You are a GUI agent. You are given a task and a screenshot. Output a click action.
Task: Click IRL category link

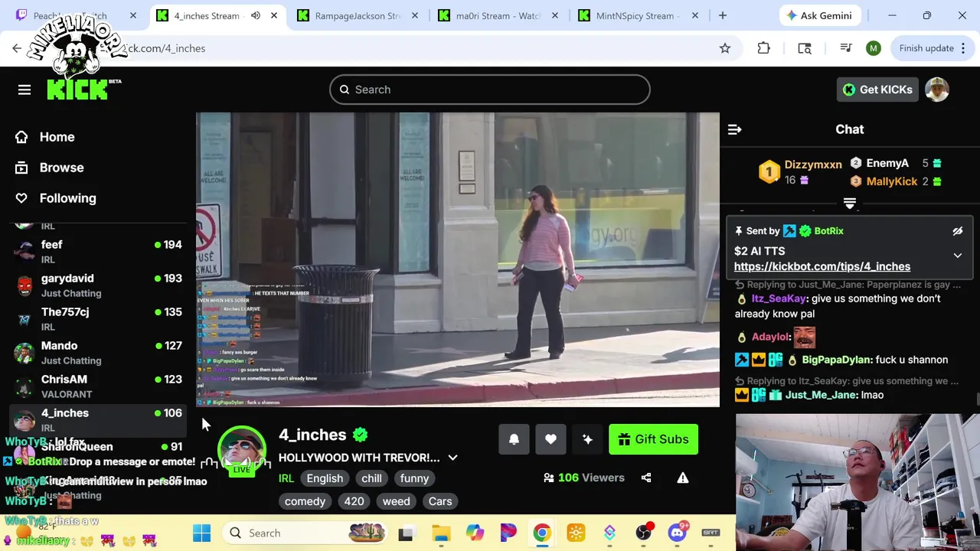click(x=286, y=478)
